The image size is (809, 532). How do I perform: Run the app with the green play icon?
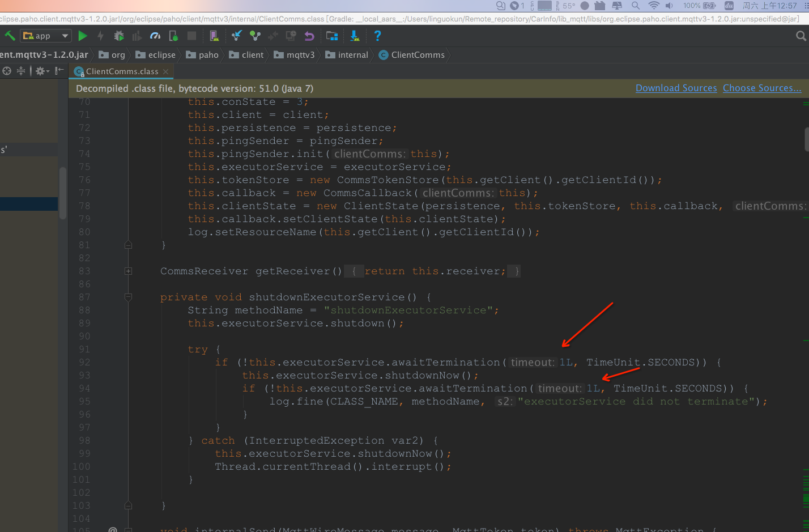pyautogui.click(x=83, y=35)
